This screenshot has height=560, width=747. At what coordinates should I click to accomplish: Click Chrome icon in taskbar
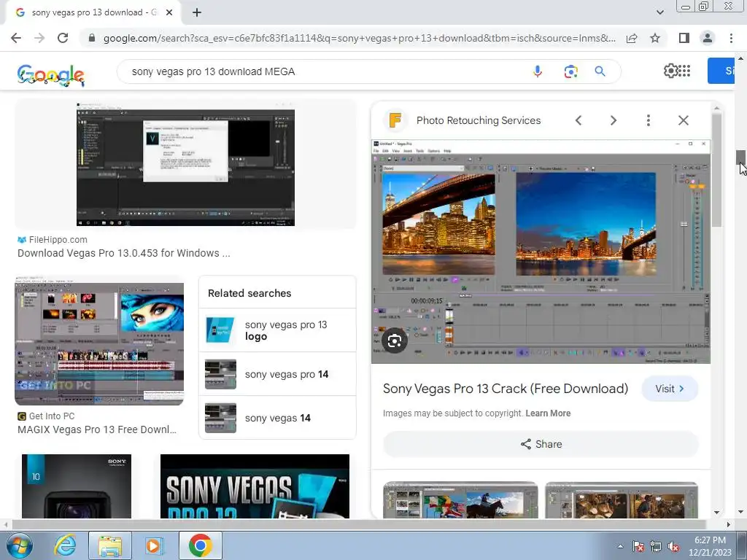point(200,545)
